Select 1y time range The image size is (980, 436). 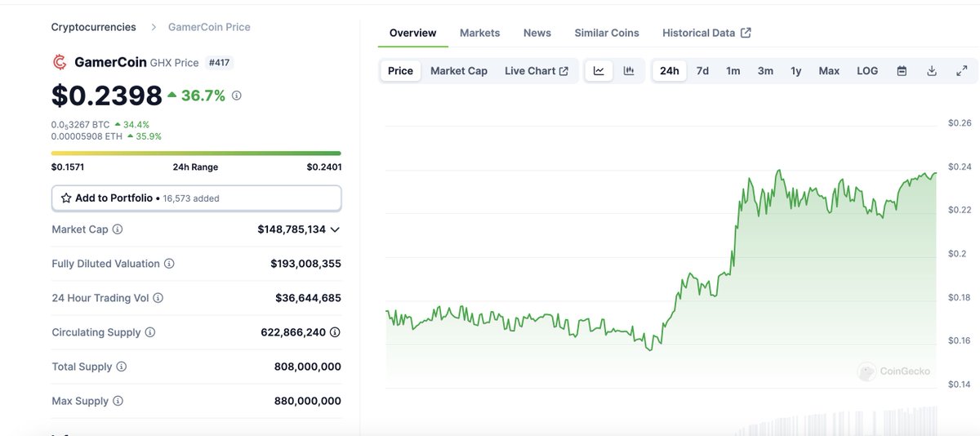pos(796,71)
